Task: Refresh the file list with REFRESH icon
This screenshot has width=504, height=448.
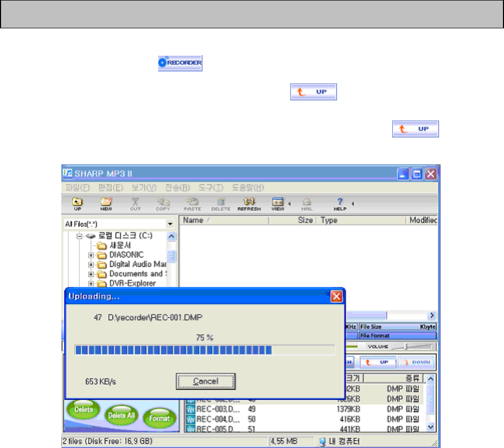Action: tap(249, 203)
